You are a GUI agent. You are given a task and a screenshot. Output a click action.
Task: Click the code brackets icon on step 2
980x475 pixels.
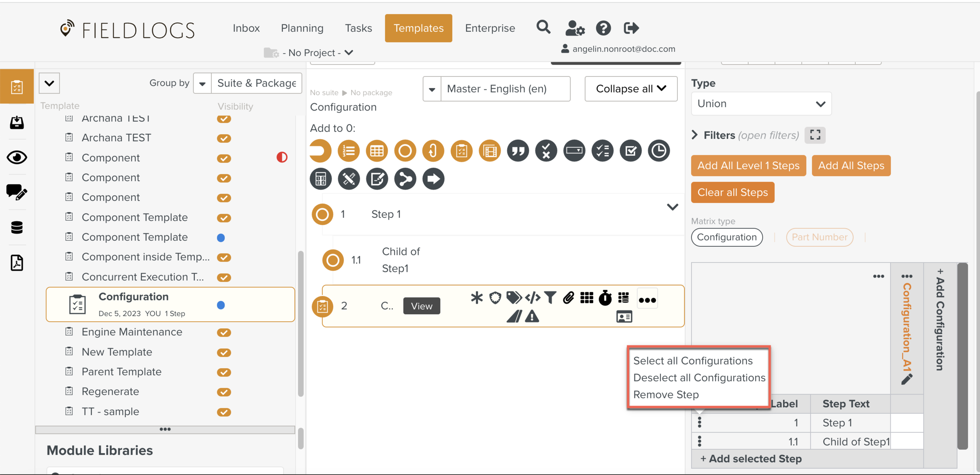coord(533,298)
